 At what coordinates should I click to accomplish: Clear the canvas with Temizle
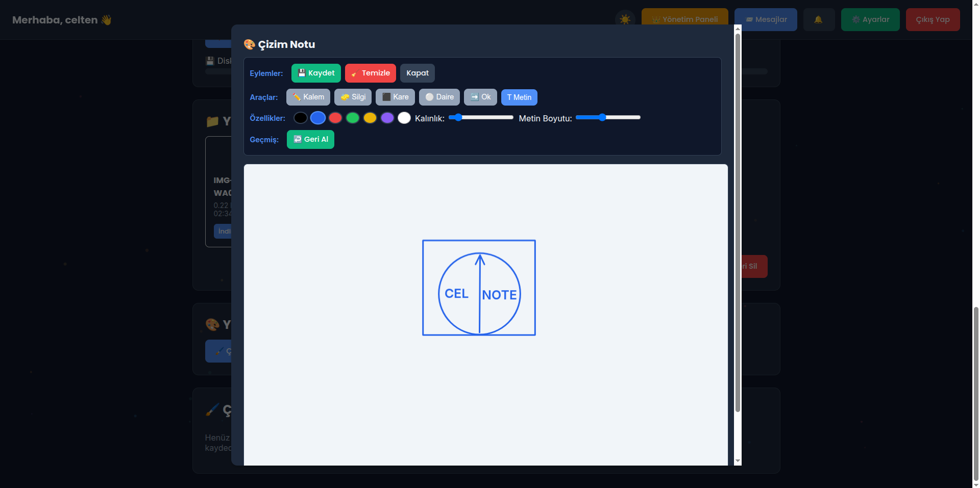coord(370,73)
